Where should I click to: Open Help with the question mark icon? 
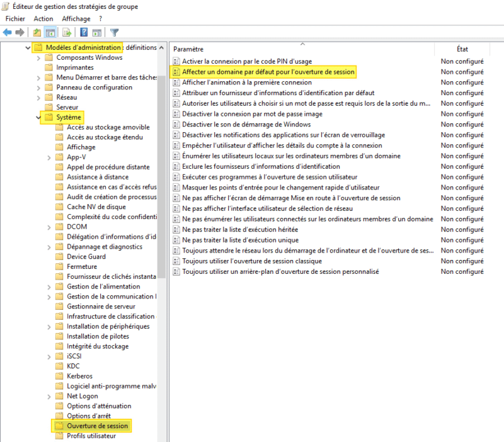84,32
